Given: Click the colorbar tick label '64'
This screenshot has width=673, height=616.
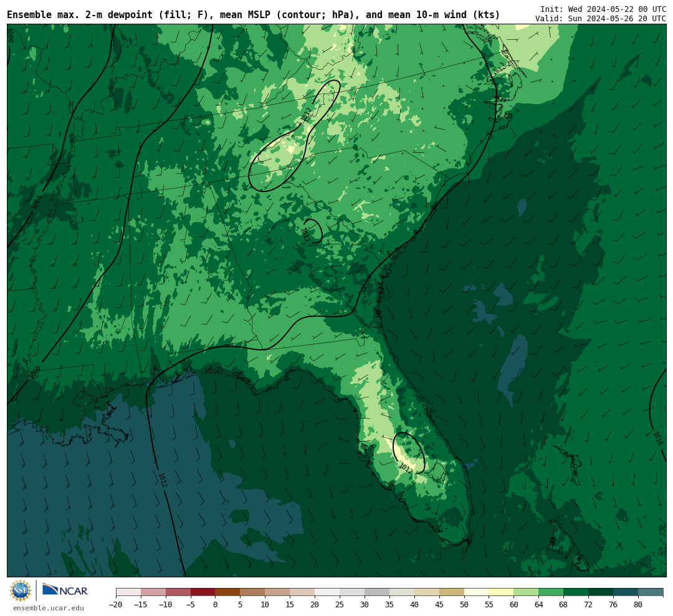Looking at the screenshot, I should coord(539,604).
